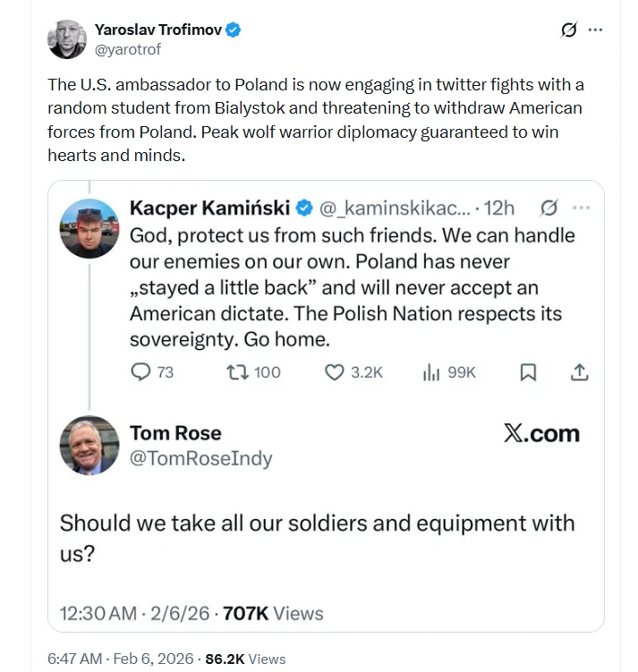
Task: Bookmark Kacper Kamiński's post
Action: click(528, 372)
